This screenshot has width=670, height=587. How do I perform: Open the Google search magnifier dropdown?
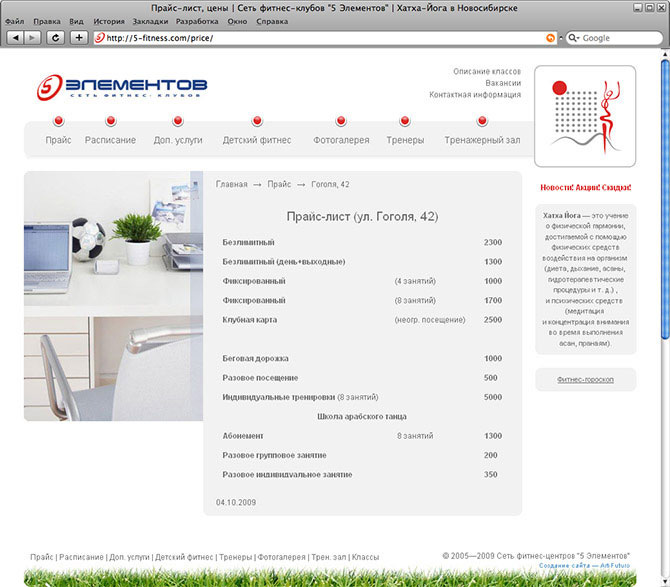[574, 38]
